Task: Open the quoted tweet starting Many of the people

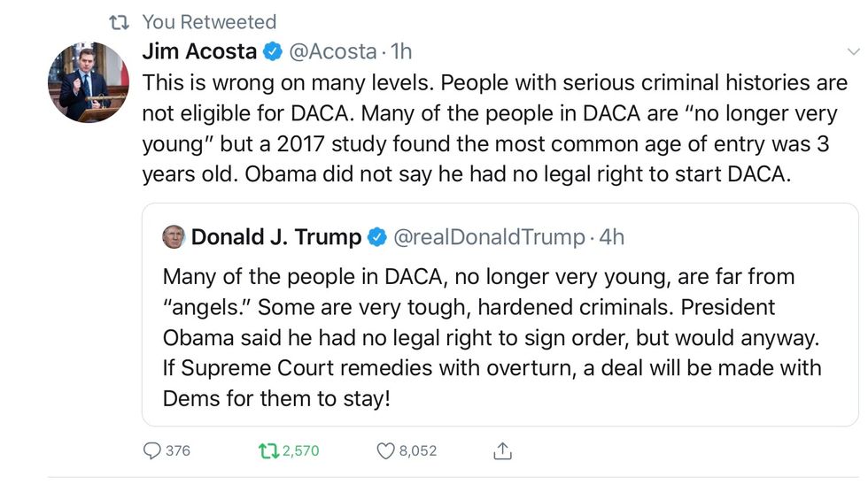Action: click(492, 337)
